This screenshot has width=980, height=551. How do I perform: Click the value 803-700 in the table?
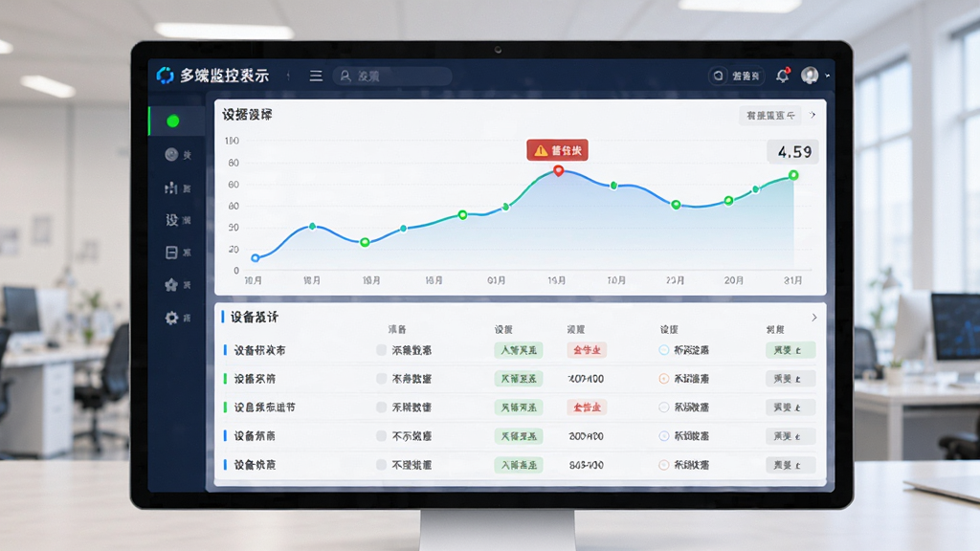tap(586, 465)
